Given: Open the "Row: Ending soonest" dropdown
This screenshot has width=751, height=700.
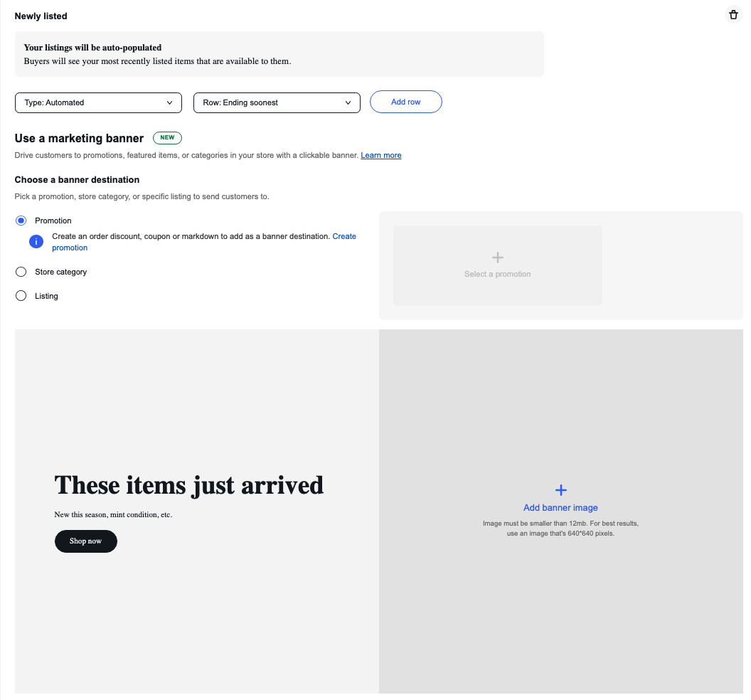Looking at the screenshot, I should (x=277, y=102).
